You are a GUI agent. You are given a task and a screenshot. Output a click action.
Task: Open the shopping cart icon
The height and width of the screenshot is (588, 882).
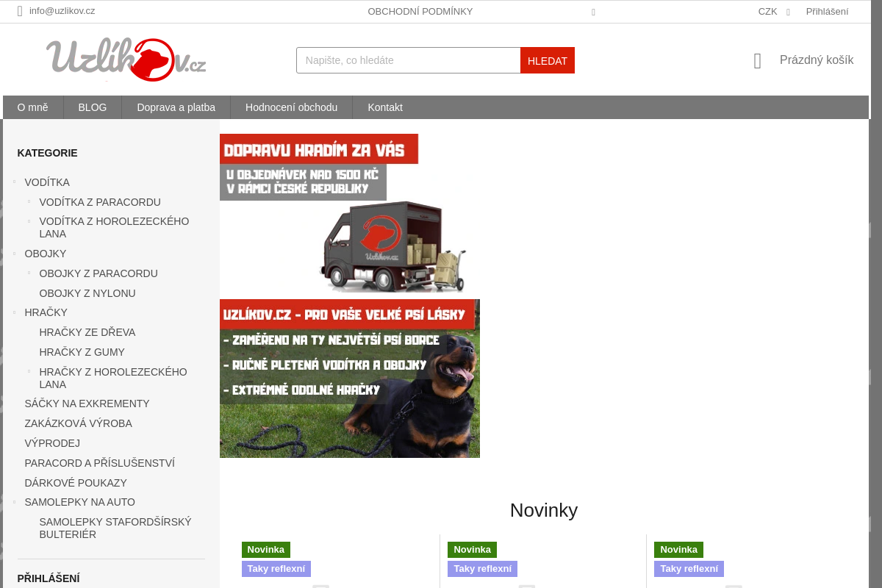(x=758, y=61)
